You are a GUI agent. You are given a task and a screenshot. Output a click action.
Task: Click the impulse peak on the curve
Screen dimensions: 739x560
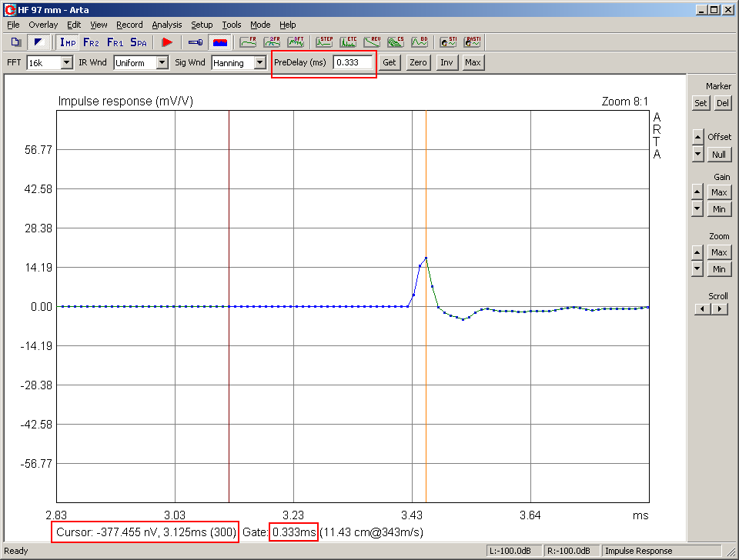(426, 258)
